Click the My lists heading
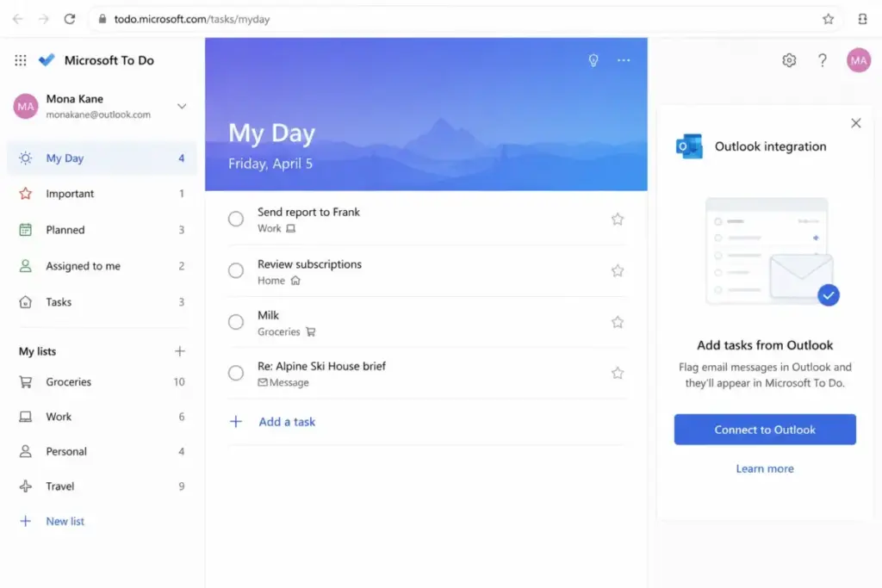 38,351
